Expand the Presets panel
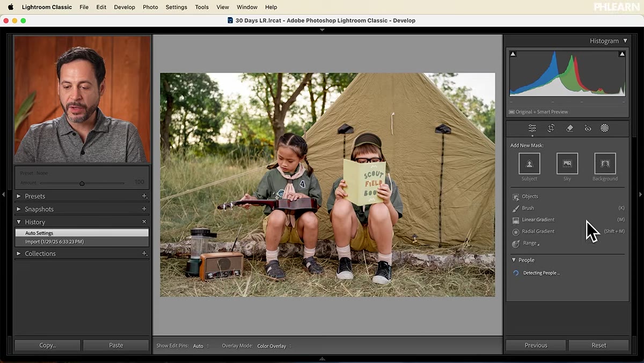This screenshot has height=363, width=644. 19,196
